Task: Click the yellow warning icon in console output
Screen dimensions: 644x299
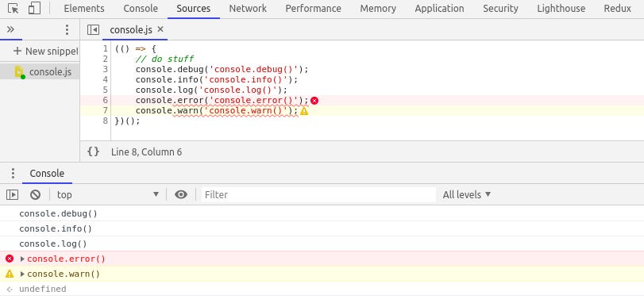Action: (x=10, y=274)
